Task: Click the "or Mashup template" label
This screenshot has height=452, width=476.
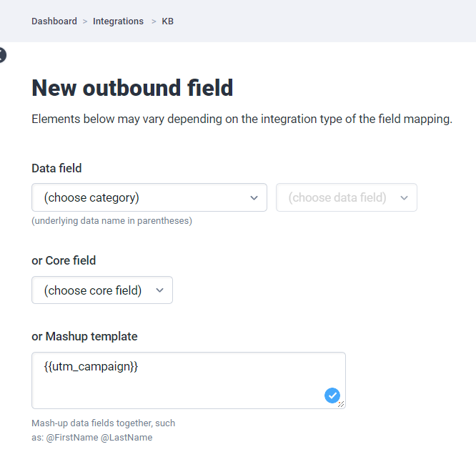Action: click(x=84, y=337)
